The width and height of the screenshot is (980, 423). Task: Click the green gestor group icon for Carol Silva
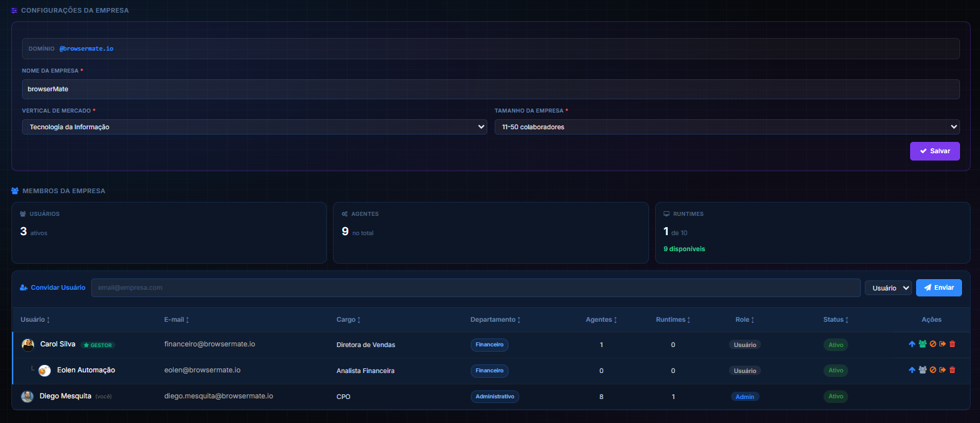(x=923, y=344)
